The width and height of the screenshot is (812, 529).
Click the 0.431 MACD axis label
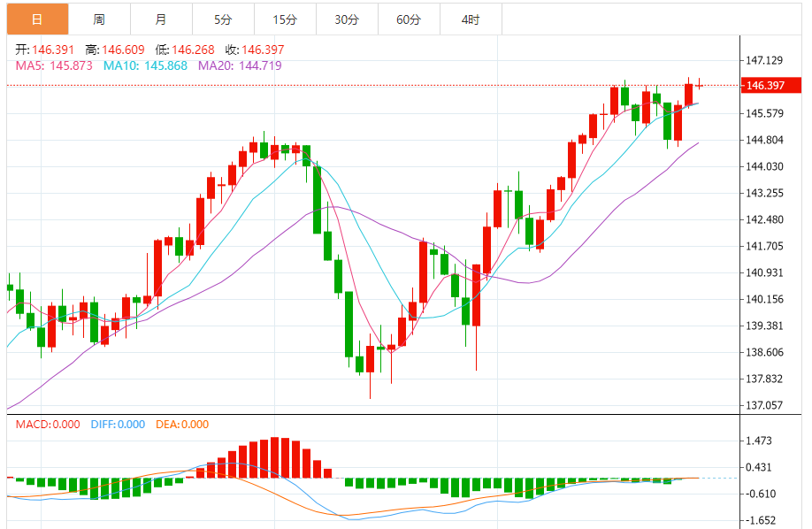pos(759,467)
